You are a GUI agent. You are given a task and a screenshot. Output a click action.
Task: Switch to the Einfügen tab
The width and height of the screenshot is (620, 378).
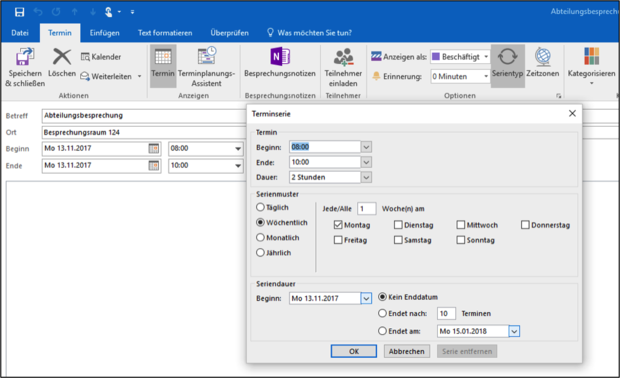[104, 33]
